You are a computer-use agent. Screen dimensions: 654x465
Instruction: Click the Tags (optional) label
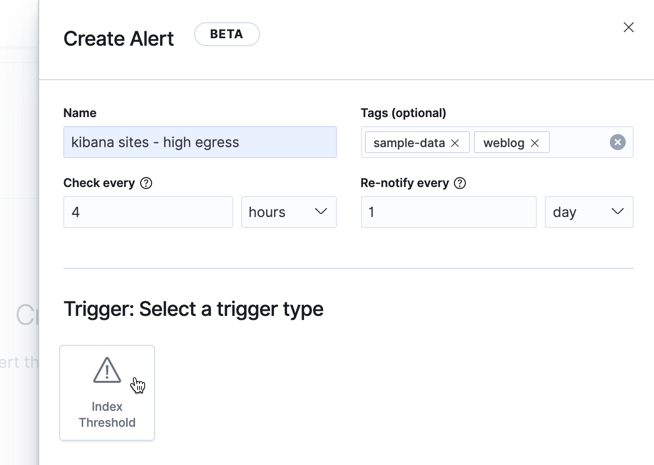tap(403, 113)
